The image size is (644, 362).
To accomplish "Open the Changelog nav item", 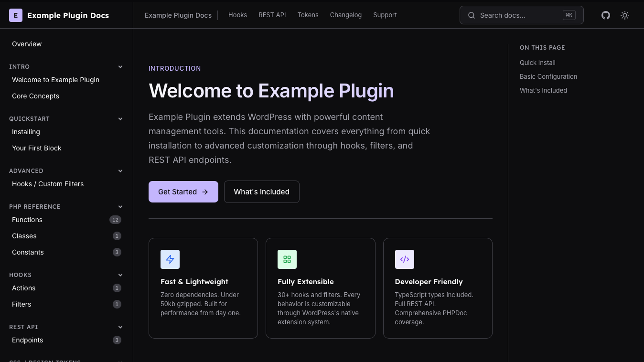I will click(345, 15).
